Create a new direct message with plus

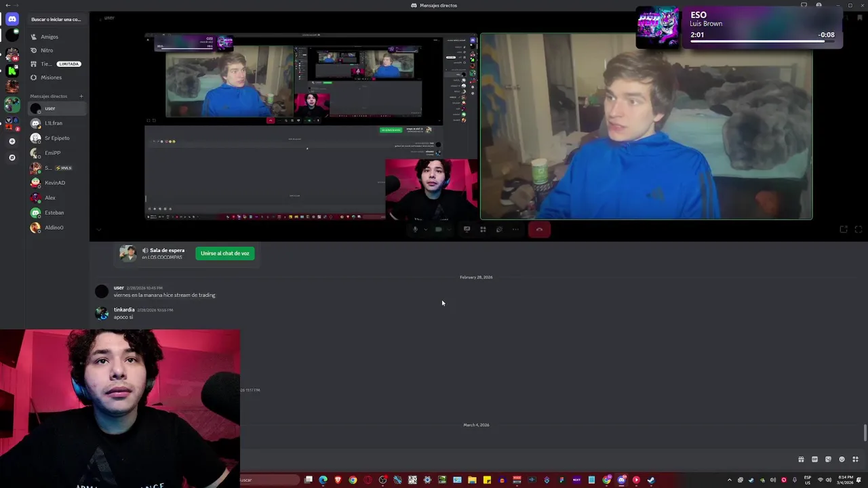(81, 96)
